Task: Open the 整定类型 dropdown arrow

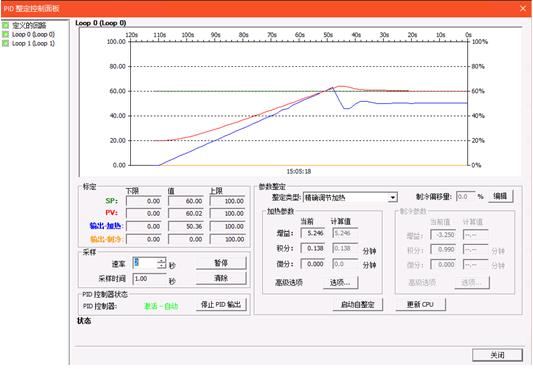Action: [x=393, y=197]
